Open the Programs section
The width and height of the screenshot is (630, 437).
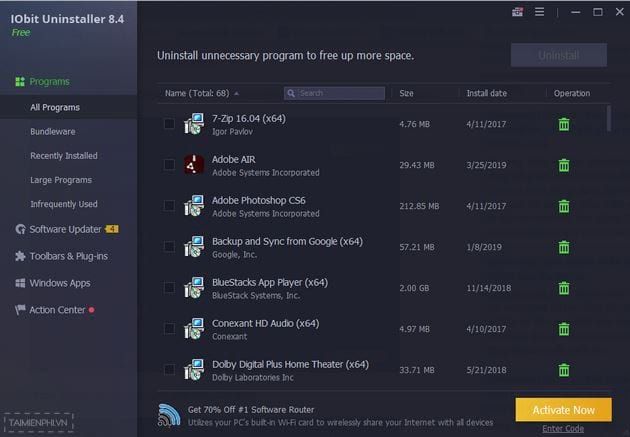(49, 82)
